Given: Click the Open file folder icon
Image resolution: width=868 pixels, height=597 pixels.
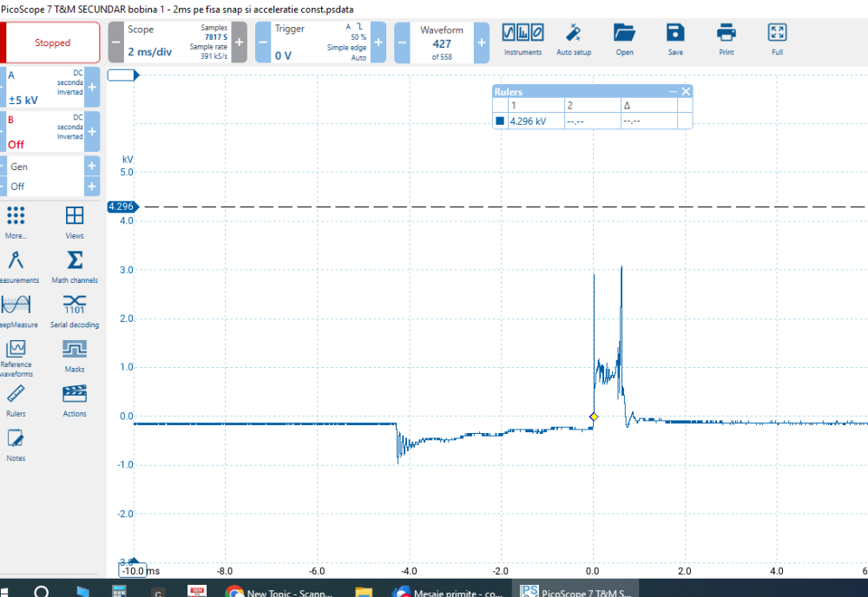Looking at the screenshot, I should tap(624, 39).
